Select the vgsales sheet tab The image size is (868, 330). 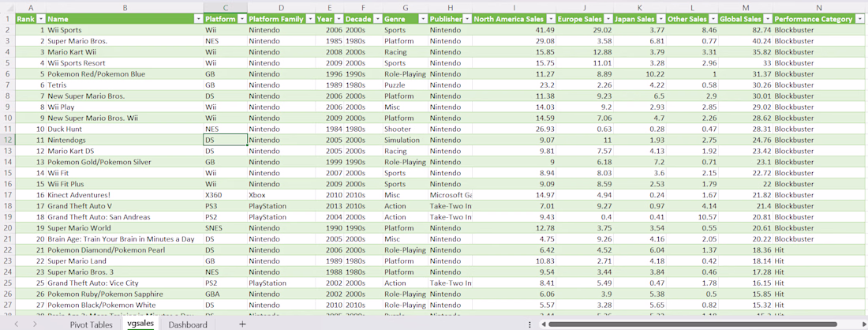pyautogui.click(x=140, y=324)
